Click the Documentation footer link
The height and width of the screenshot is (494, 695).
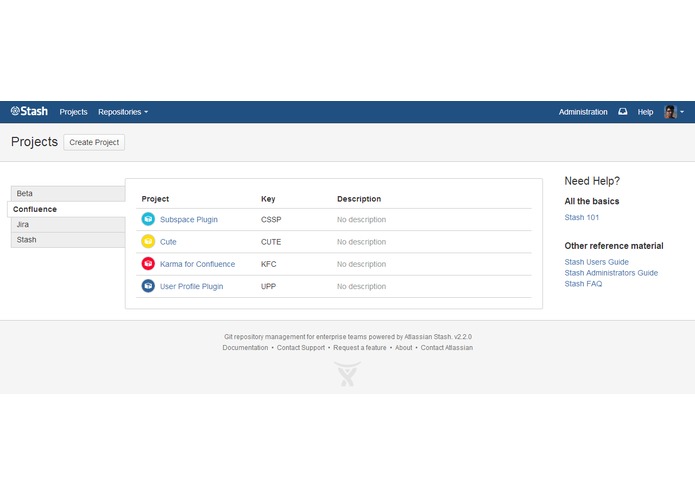click(x=245, y=348)
